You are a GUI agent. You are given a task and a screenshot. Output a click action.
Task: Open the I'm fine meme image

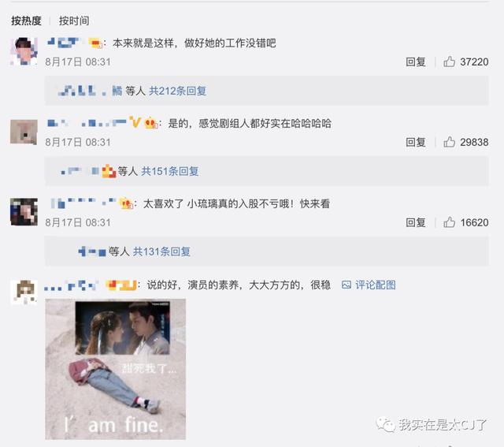[116, 369]
